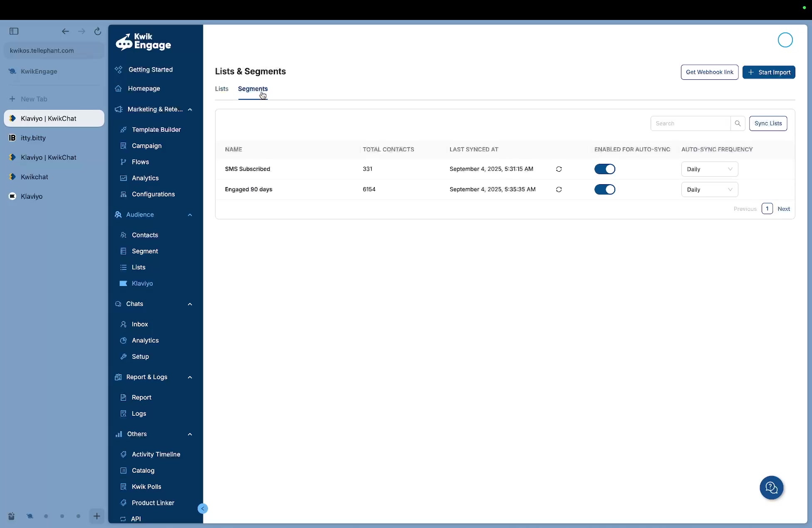Click the SMS Subscribed segment name

coord(248,169)
